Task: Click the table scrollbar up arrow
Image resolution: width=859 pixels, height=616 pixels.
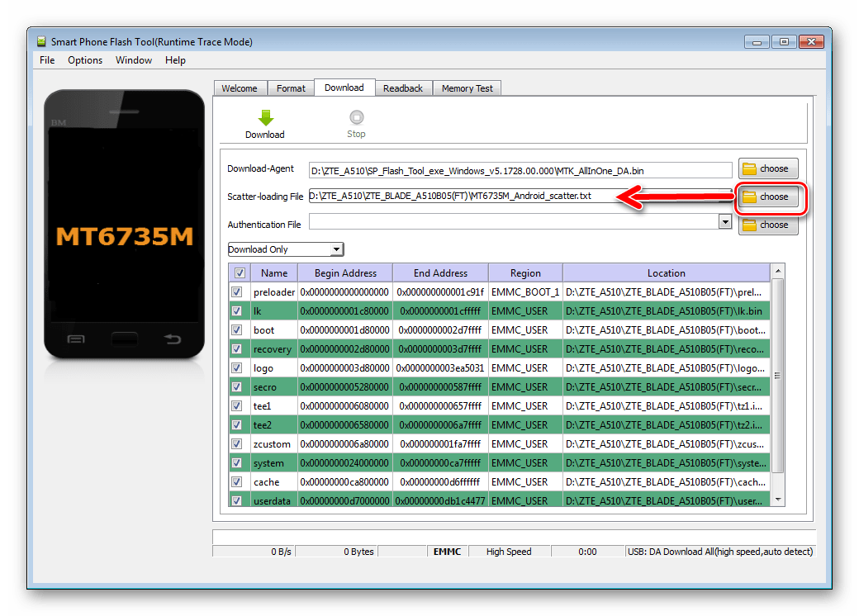Action: 778,271
